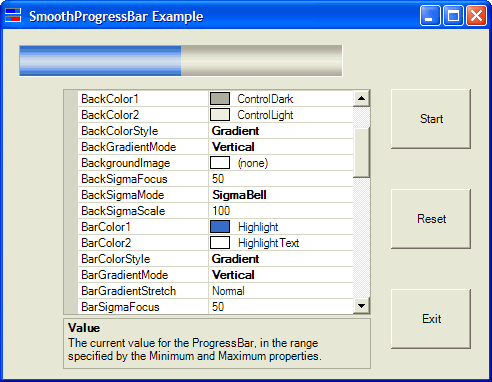Image resolution: width=492 pixels, height=382 pixels.
Task: Click the scroll up arrow in property grid
Action: (x=361, y=99)
